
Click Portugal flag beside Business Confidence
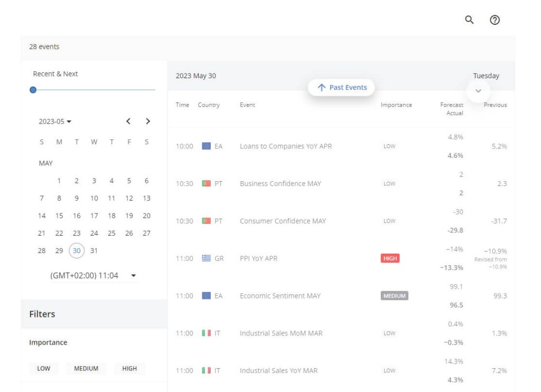206,184
